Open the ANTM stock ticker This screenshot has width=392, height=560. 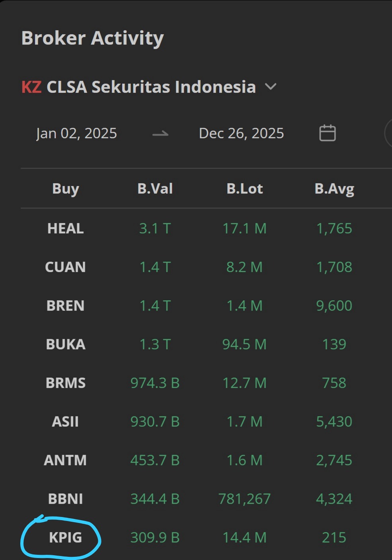pos(66,460)
